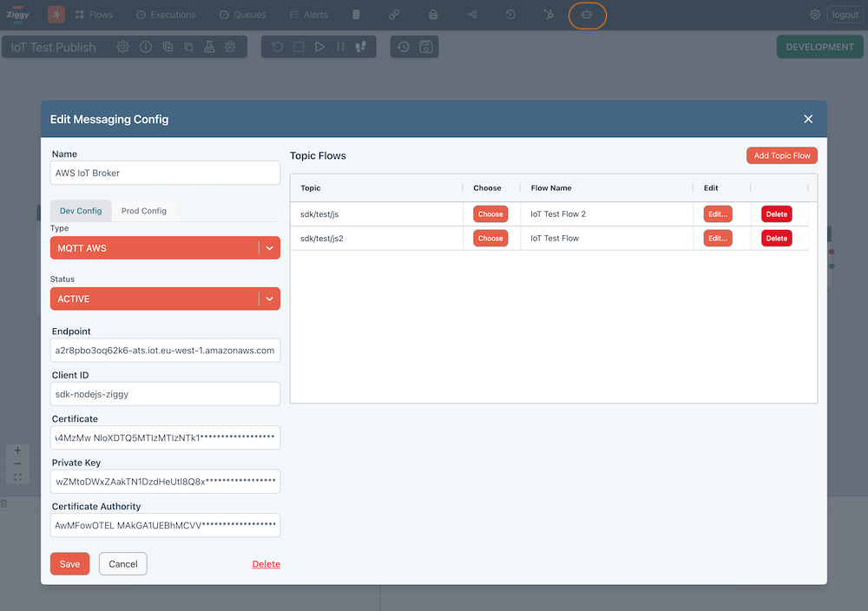Open the Executions menu item
868x611 pixels.
coord(166,15)
